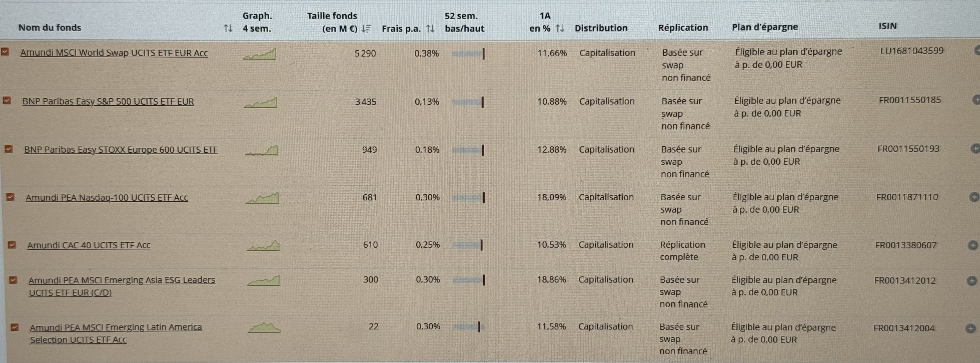Click plus icon for Amundi PEA Nasdaq-100 row
The width and height of the screenshot is (980, 363).
pyautogui.click(x=974, y=197)
